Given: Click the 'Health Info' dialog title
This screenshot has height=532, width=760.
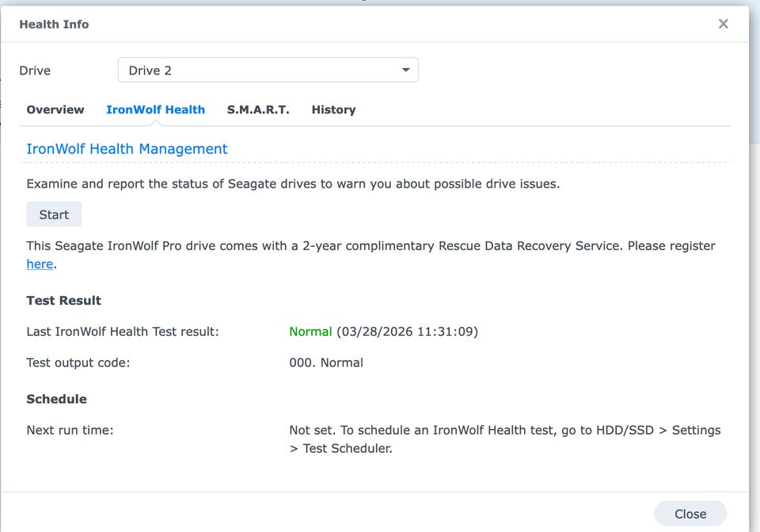Looking at the screenshot, I should coord(54,25).
